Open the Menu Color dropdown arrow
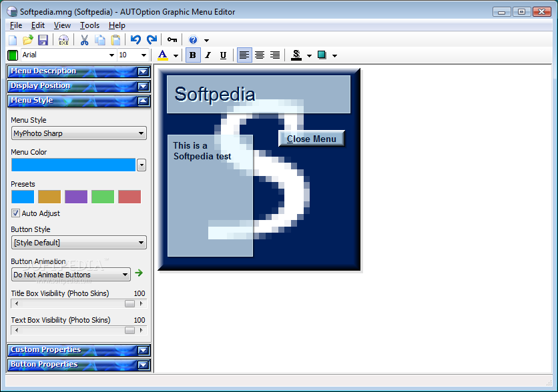 pyautogui.click(x=142, y=165)
